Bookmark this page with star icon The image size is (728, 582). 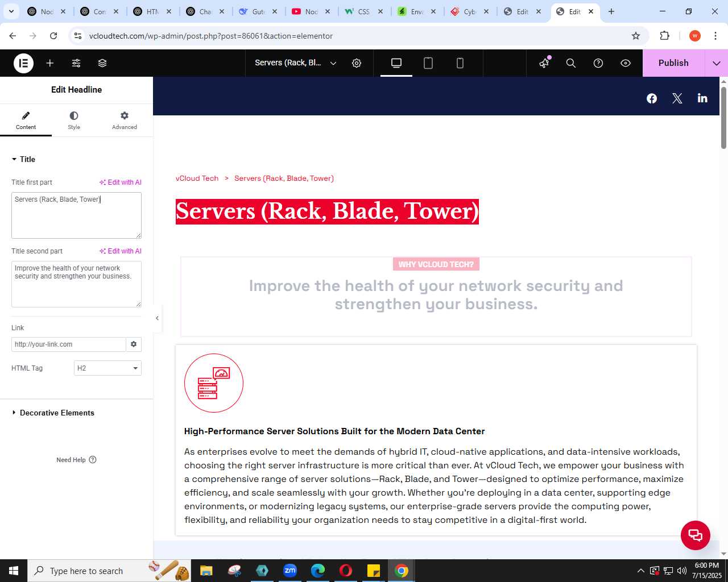point(636,36)
